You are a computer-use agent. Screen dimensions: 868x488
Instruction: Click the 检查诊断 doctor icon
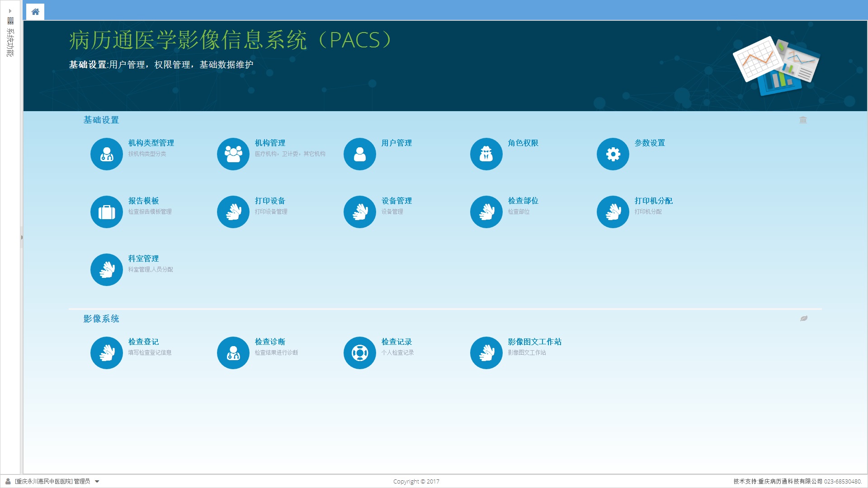pos(233,353)
